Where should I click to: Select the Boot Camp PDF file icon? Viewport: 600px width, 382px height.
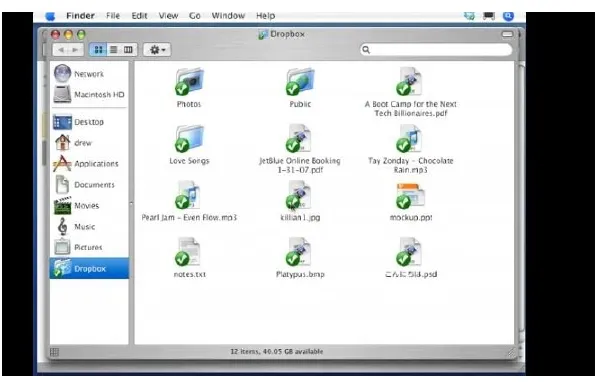(x=410, y=82)
